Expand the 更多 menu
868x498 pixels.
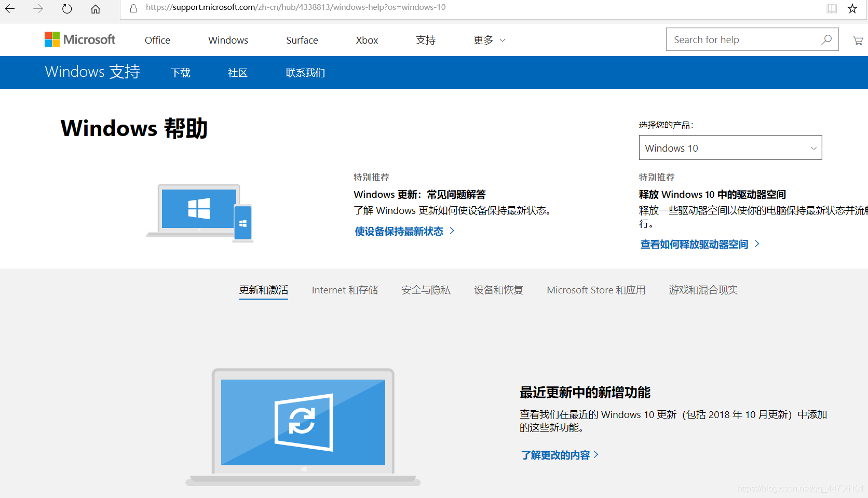[489, 40]
